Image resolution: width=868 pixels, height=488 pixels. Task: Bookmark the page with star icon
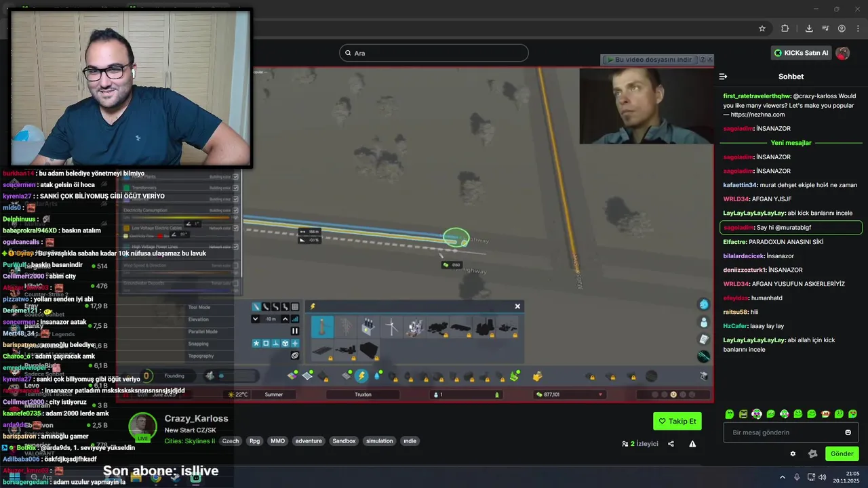[762, 28]
